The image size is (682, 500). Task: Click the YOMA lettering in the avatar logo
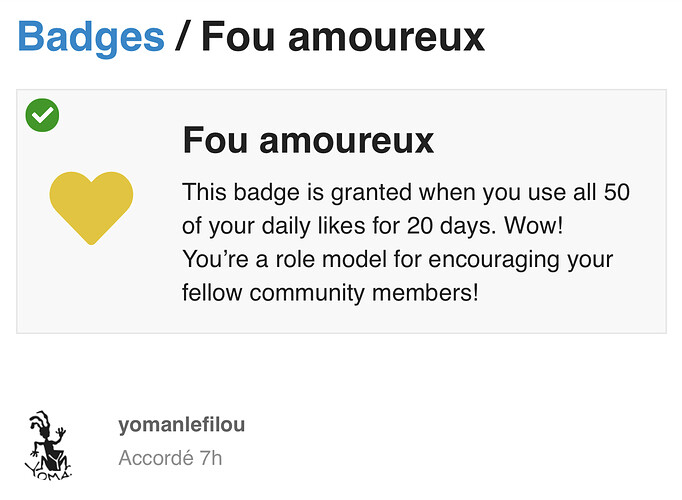pos(48,473)
